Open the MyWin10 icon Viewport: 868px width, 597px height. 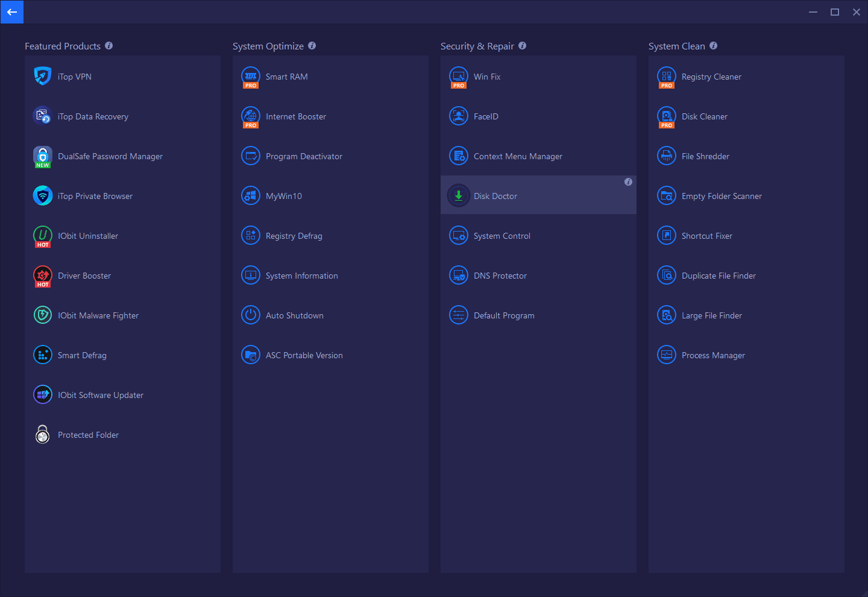pyautogui.click(x=251, y=195)
